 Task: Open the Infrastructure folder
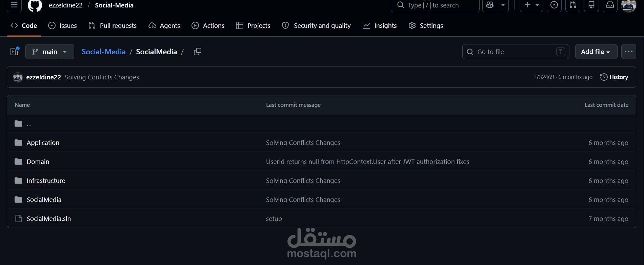46,181
